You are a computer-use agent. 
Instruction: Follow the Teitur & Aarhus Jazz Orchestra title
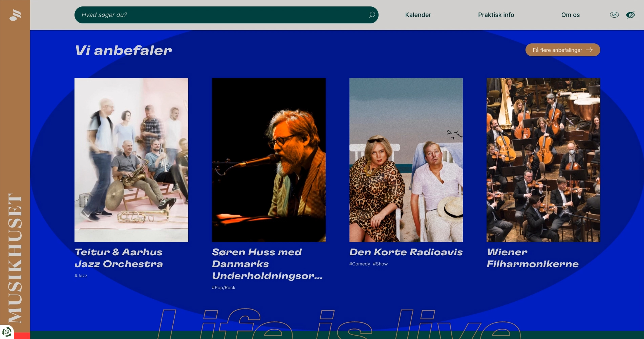[119, 258]
